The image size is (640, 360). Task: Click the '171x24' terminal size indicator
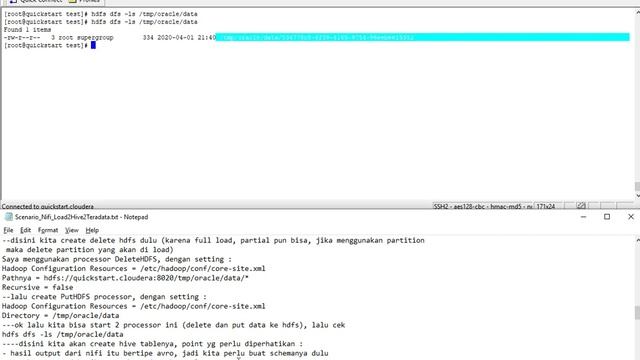pos(545,207)
